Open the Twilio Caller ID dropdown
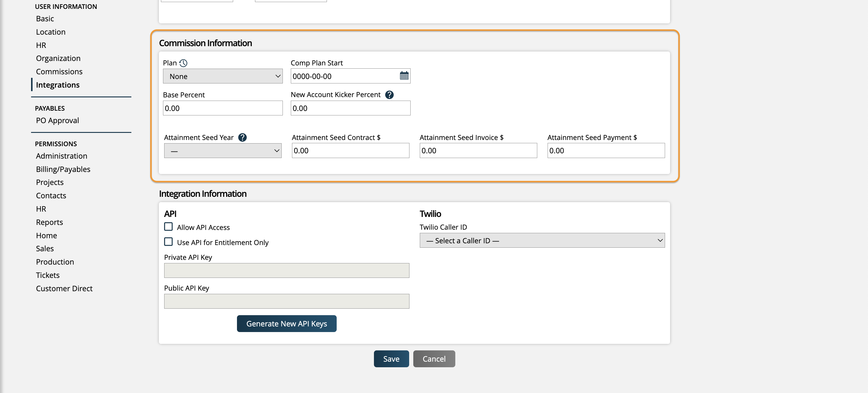The width and height of the screenshot is (868, 393). [x=542, y=240]
